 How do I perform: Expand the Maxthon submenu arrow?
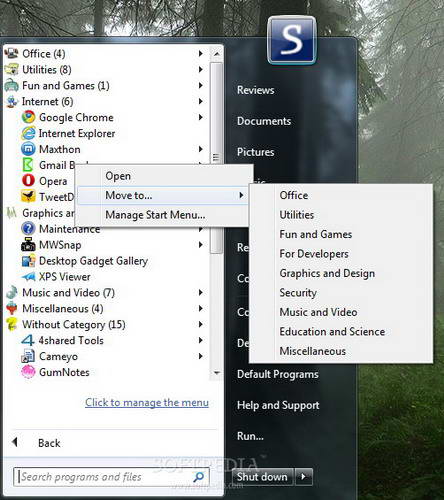(x=201, y=149)
